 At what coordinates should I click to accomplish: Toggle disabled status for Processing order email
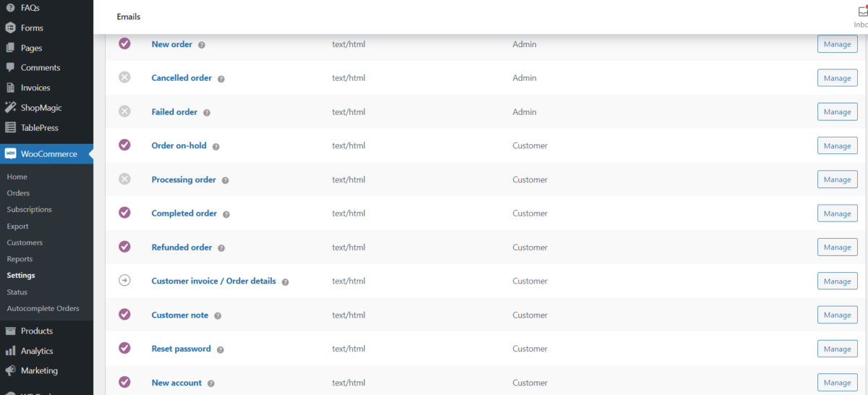[x=124, y=179]
